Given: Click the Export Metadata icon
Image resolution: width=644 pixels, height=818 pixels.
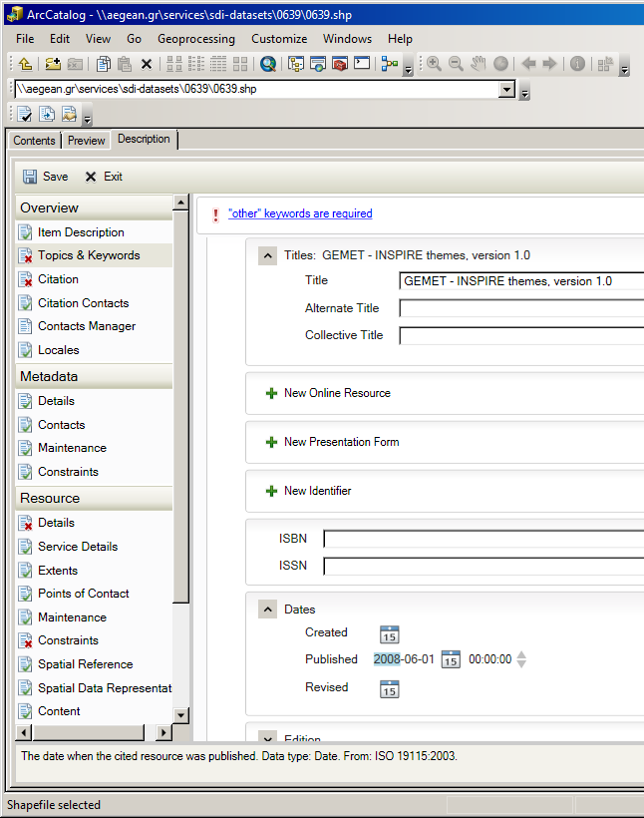Looking at the screenshot, I should [47, 114].
